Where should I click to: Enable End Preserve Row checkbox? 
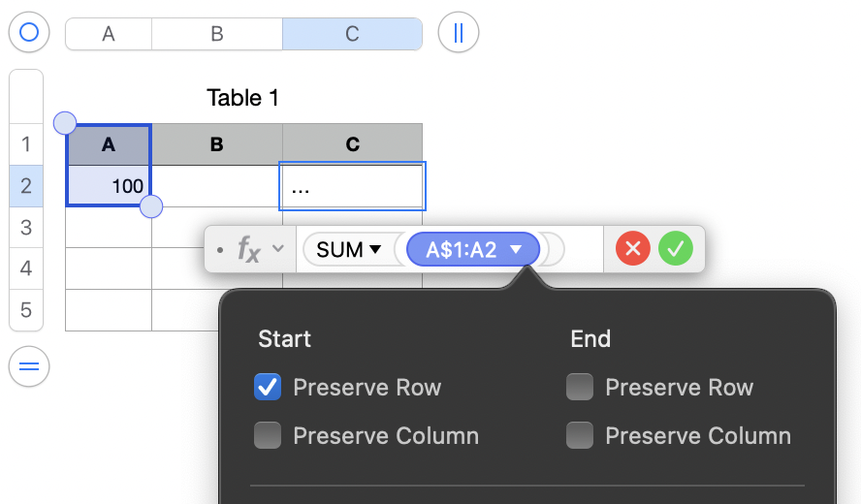click(580, 388)
